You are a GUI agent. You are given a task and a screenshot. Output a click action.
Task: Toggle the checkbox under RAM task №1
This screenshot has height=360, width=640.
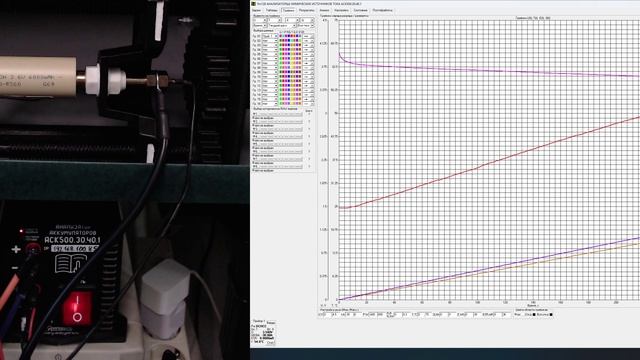pos(253,118)
